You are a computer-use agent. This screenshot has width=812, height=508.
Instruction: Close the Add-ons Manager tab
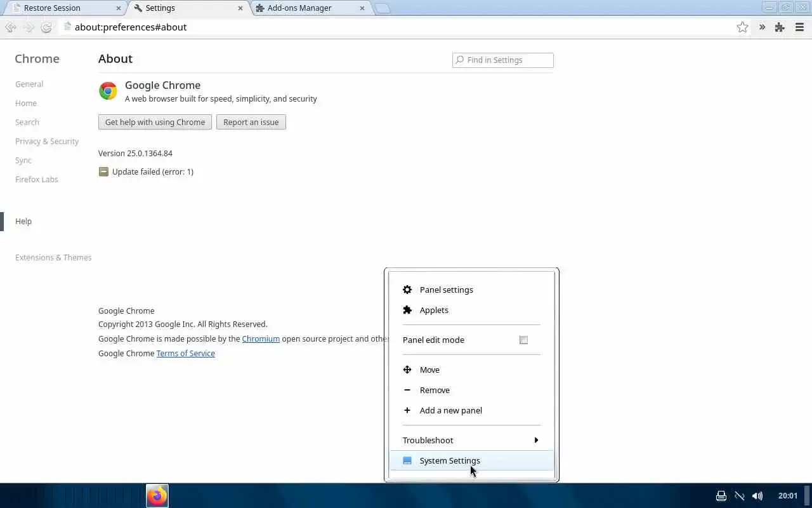362,8
